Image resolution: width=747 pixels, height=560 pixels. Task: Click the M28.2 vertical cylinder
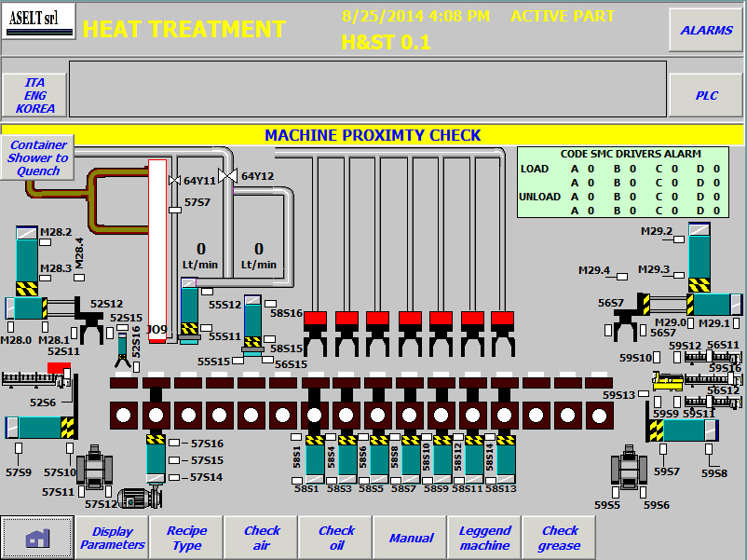(x=27, y=261)
